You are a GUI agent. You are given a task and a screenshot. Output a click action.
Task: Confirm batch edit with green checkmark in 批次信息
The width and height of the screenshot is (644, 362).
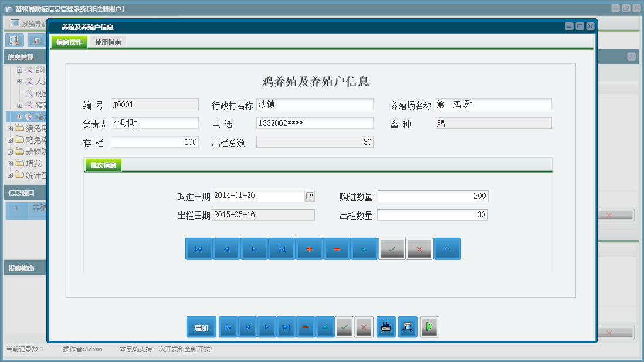(392, 249)
